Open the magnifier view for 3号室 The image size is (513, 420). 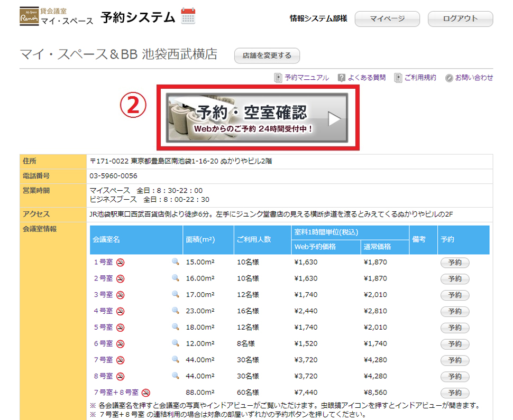tap(176, 295)
